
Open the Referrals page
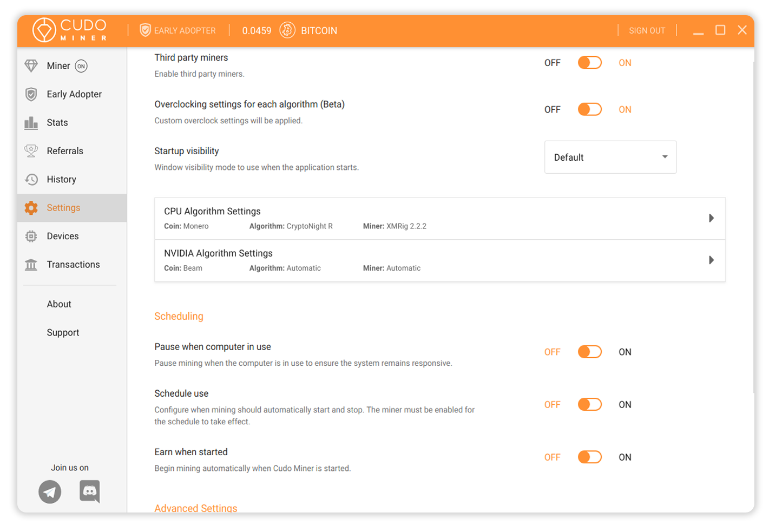tap(72, 151)
